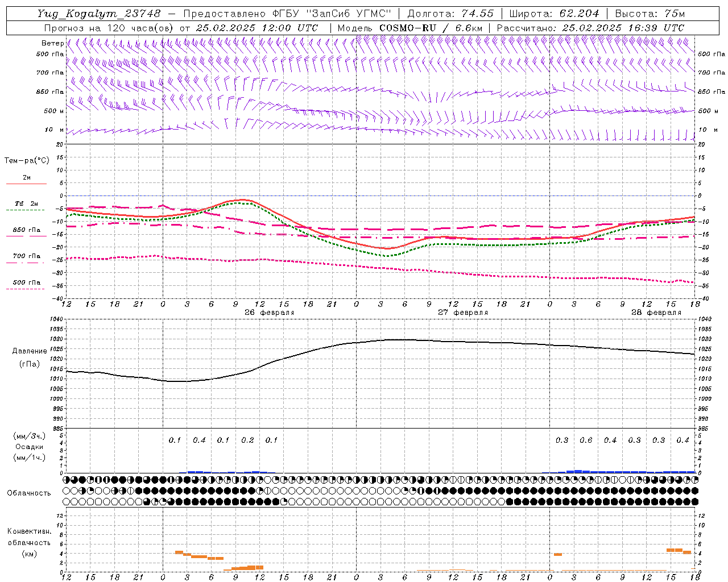728x582 pixels.
Task: Select the provider text ФГБУ "ЗапСиб УГМС"
Action: (331, 14)
